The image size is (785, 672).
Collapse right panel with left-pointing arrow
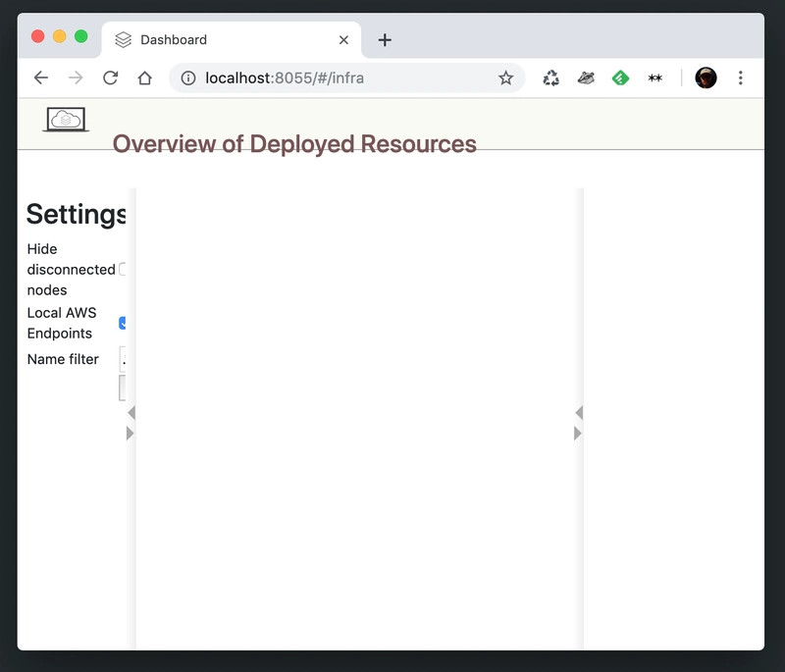[x=579, y=413]
